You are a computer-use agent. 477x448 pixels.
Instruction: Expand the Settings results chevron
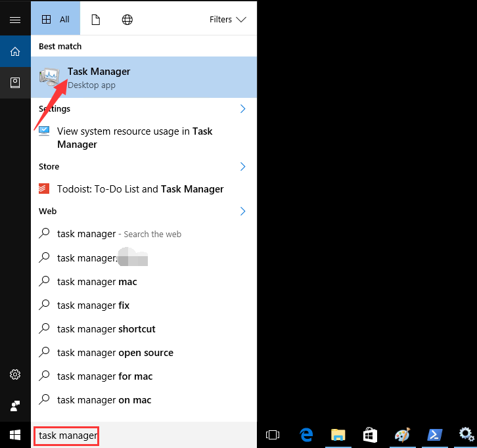point(242,108)
